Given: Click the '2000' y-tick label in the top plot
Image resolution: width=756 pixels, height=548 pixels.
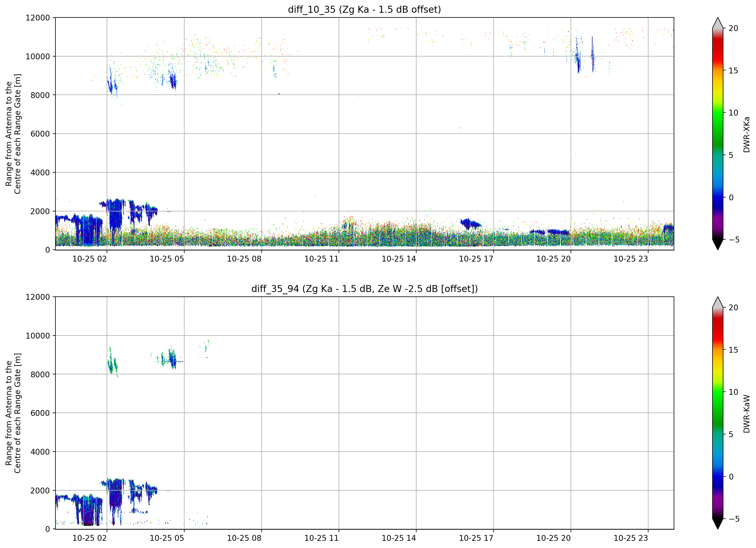Looking at the screenshot, I should (40, 211).
